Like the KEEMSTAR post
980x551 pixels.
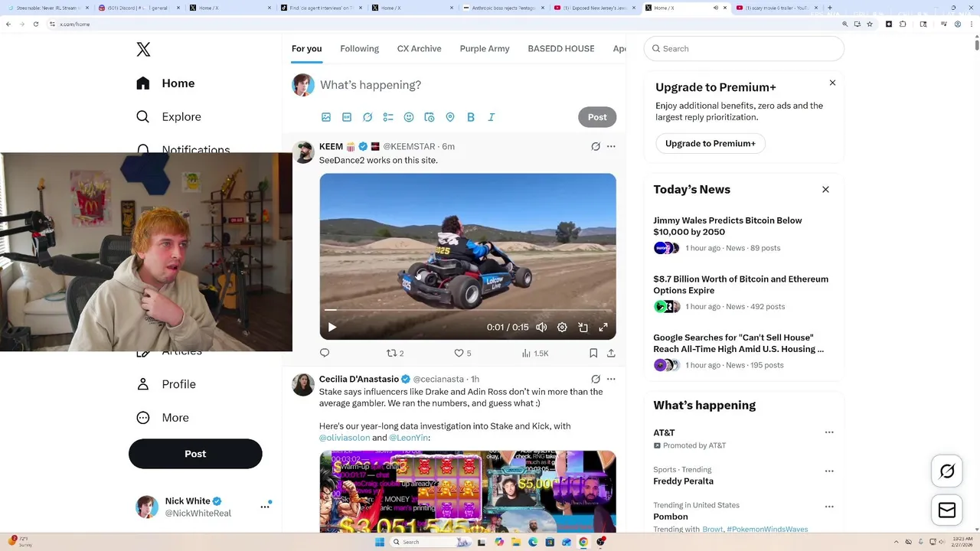(462, 353)
